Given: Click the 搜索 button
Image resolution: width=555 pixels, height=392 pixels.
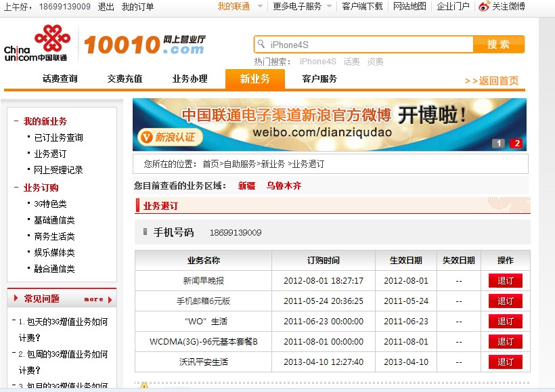Looking at the screenshot, I should coord(499,44).
